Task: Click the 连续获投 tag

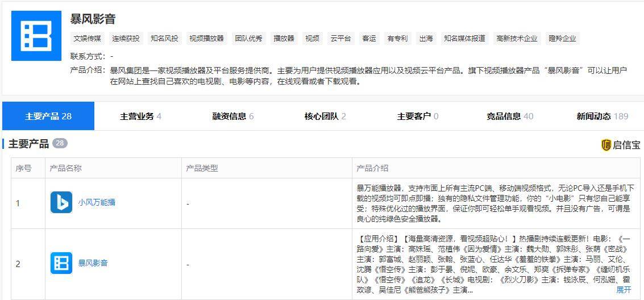Action: pyautogui.click(x=126, y=39)
